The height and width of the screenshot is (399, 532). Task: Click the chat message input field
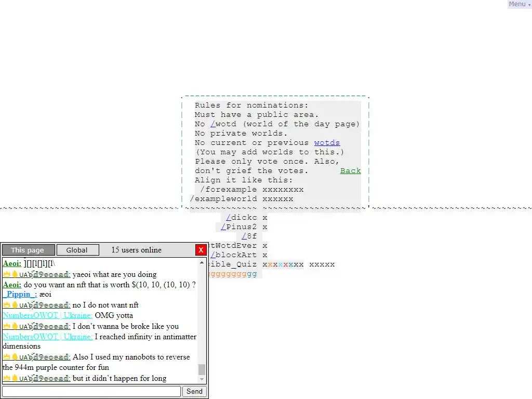(x=91, y=391)
